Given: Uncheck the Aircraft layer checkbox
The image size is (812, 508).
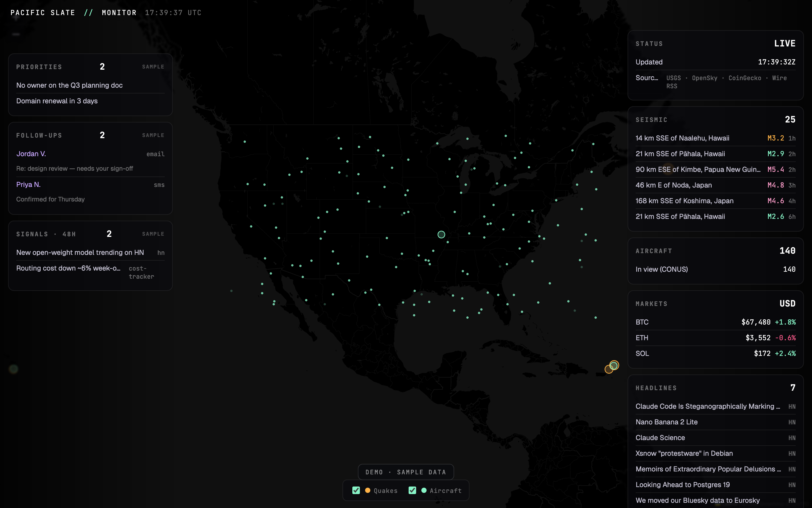Looking at the screenshot, I should click(x=412, y=490).
